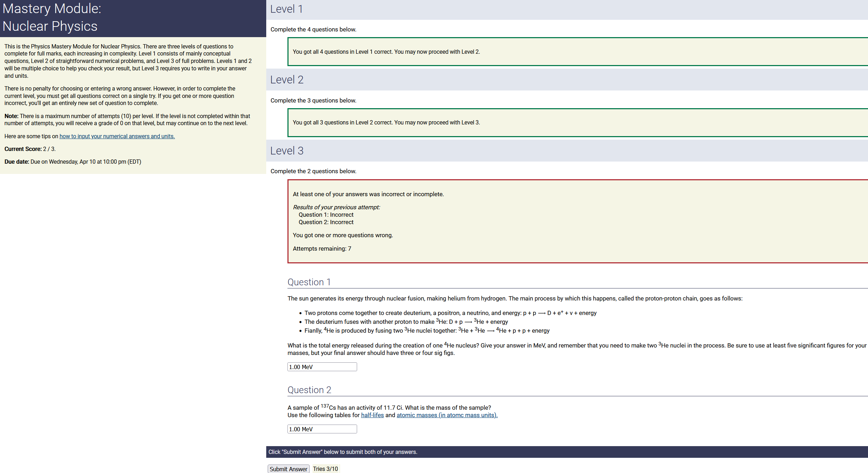
Task: Click the Due date line
Action: tap(72, 162)
